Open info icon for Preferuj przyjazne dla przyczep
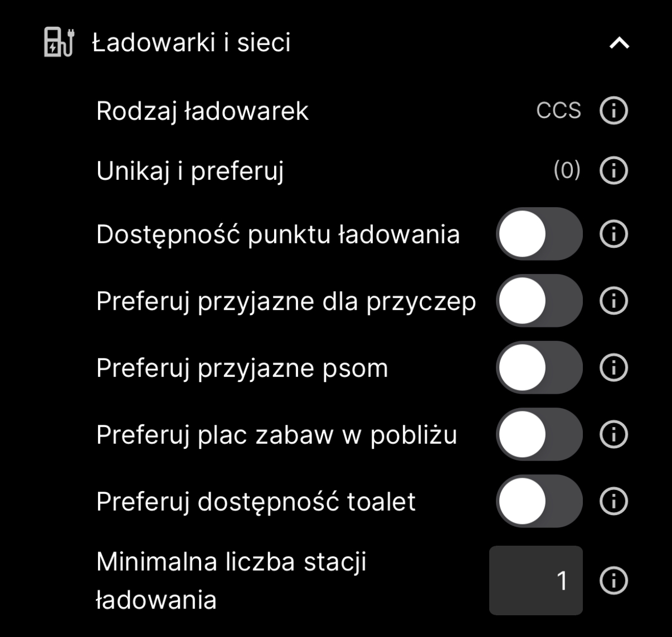Screen dimensions: 672x637 click(613, 301)
